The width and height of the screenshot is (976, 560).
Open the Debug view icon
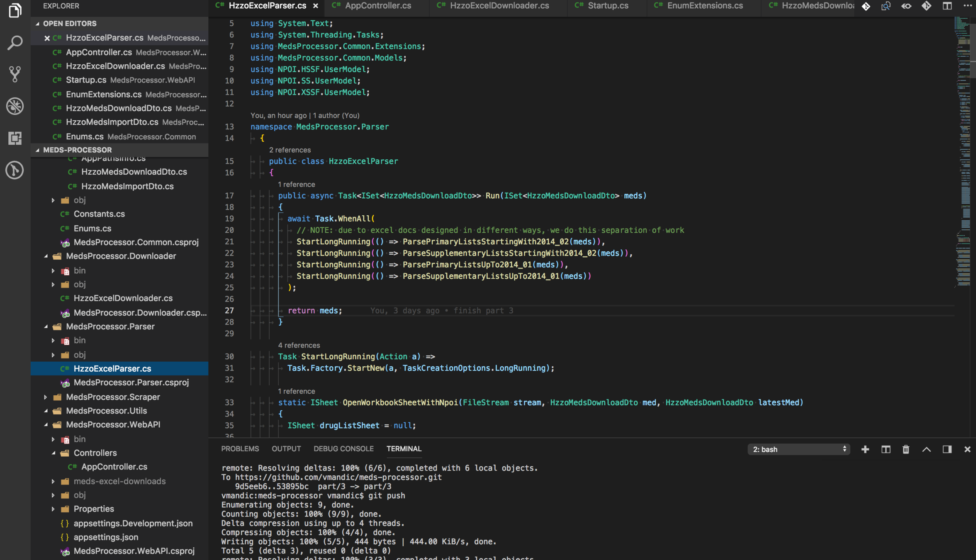click(15, 106)
